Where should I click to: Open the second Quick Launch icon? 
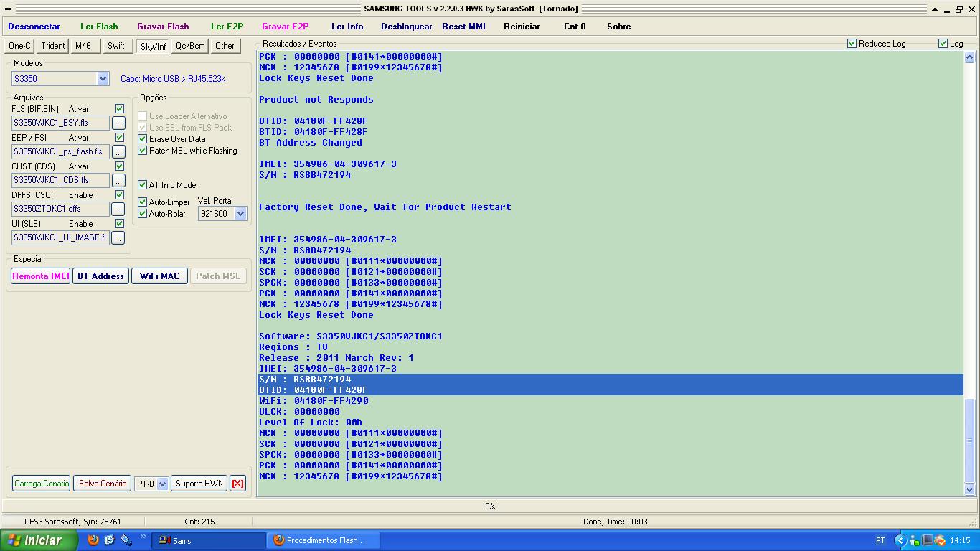point(109,540)
